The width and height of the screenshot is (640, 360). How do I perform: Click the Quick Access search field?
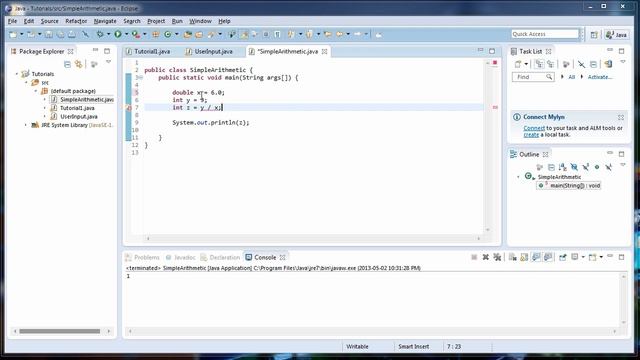tap(545, 34)
